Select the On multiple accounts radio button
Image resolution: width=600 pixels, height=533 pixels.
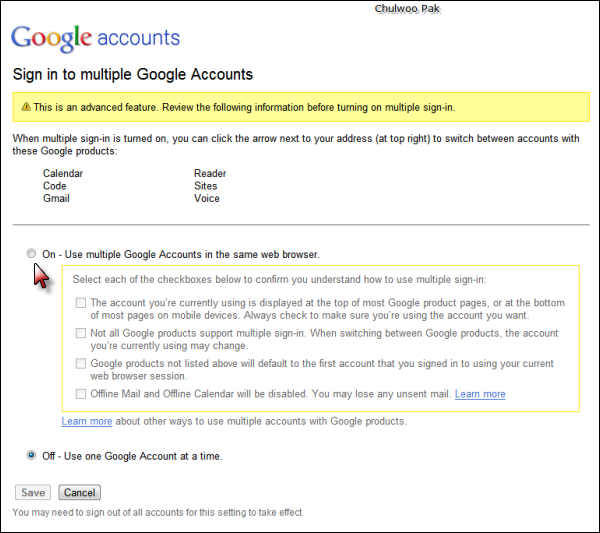(31, 253)
